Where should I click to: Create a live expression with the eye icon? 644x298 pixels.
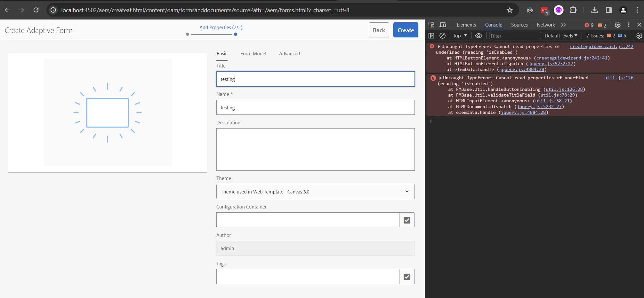tap(479, 35)
